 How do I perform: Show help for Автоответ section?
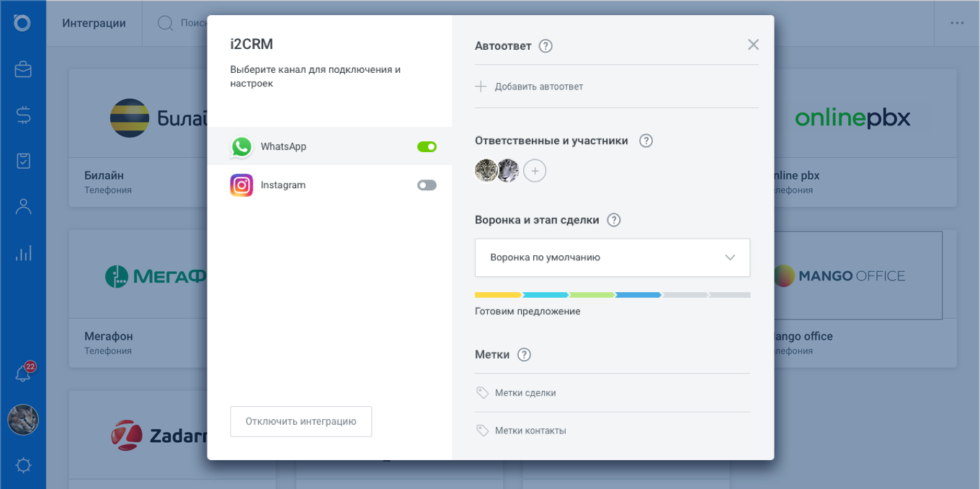coord(545,46)
